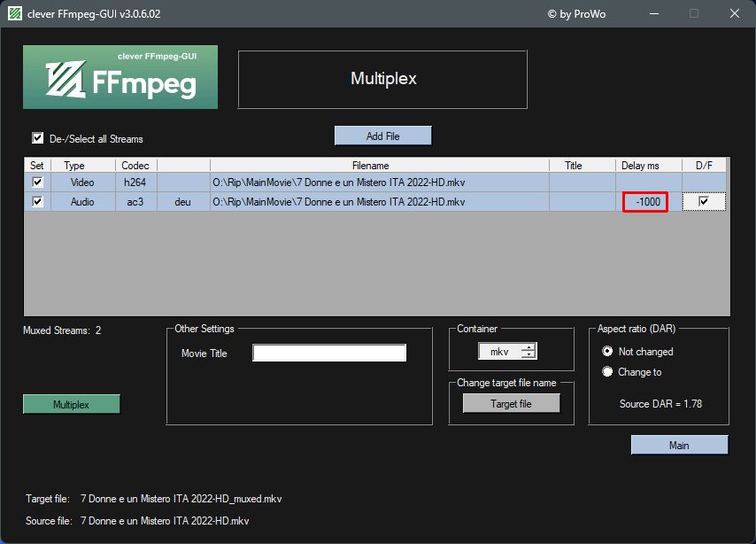
Task: Click the ac3 codec cell
Action: click(135, 202)
